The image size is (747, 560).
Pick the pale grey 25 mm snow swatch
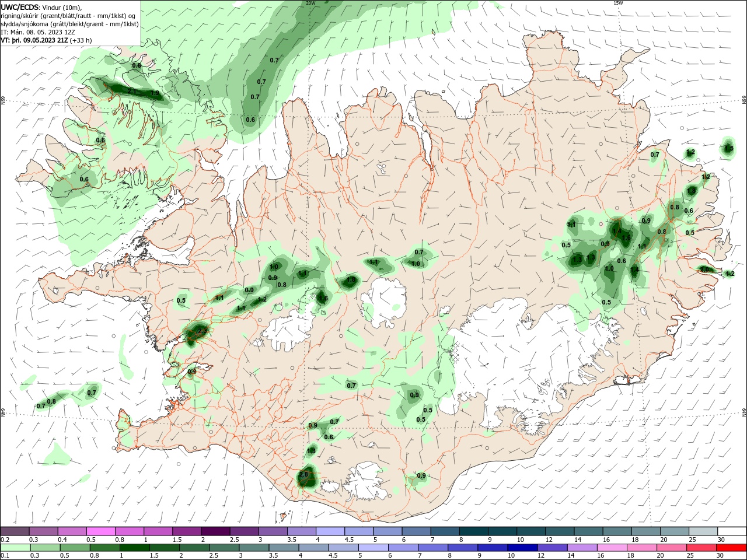click(703, 531)
